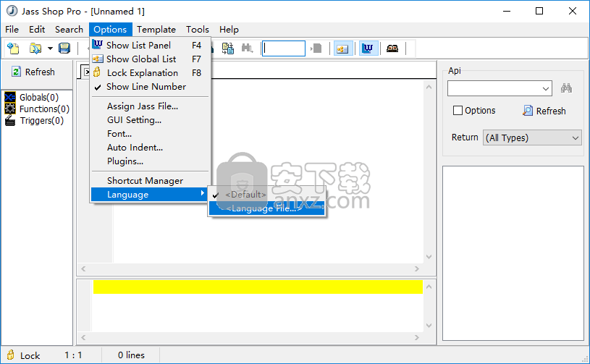Click the Api search binoculars icon
This screenshot has width=590, height=364.
pyautogui.click(x=566, y=88)
